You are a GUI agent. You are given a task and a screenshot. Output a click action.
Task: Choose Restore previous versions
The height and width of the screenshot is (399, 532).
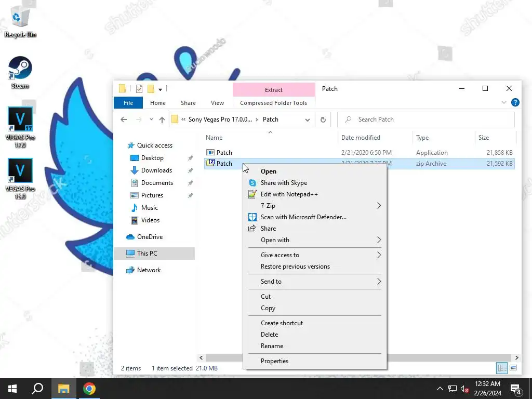coord(315,267)
